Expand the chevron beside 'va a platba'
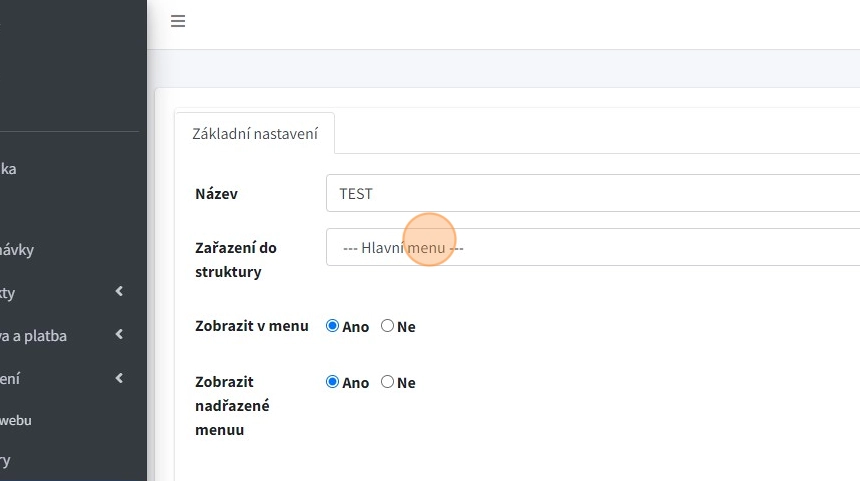 tap(119, 335)
